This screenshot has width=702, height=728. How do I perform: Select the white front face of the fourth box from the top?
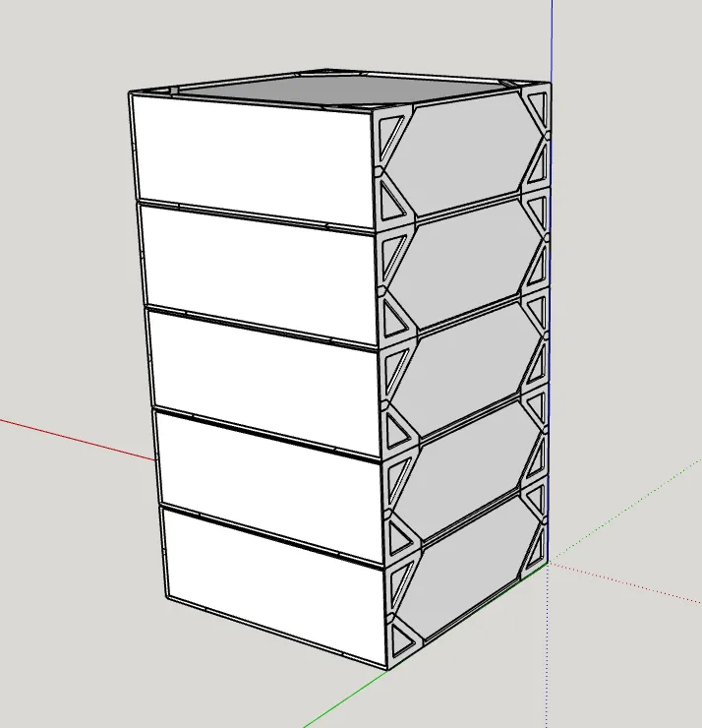pos(271,486)
